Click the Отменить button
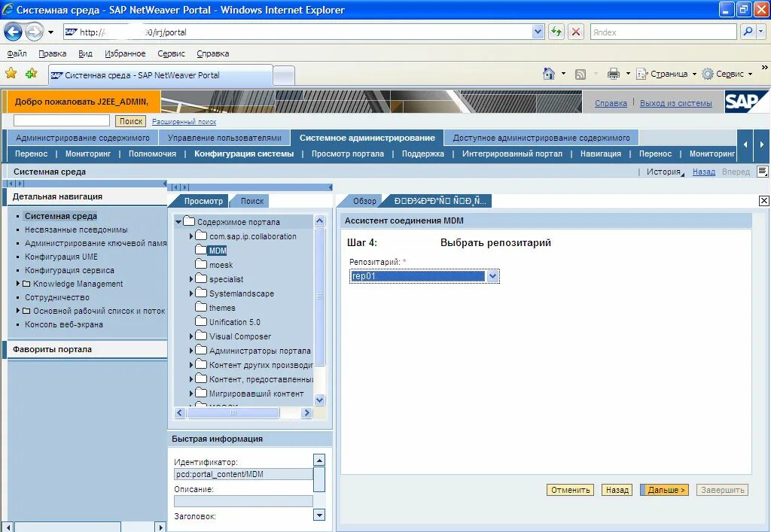Screen dimensions: 771x532 point(571,490)
